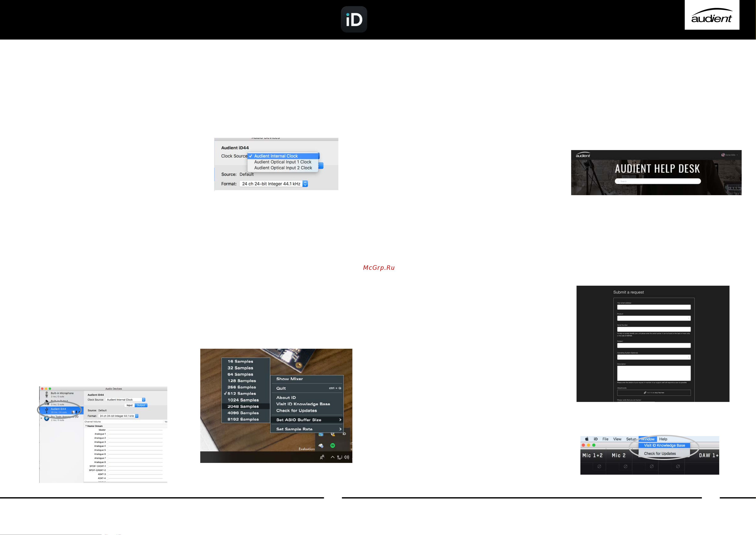Click USB icon of Audient iD44 device

[47, 410]
